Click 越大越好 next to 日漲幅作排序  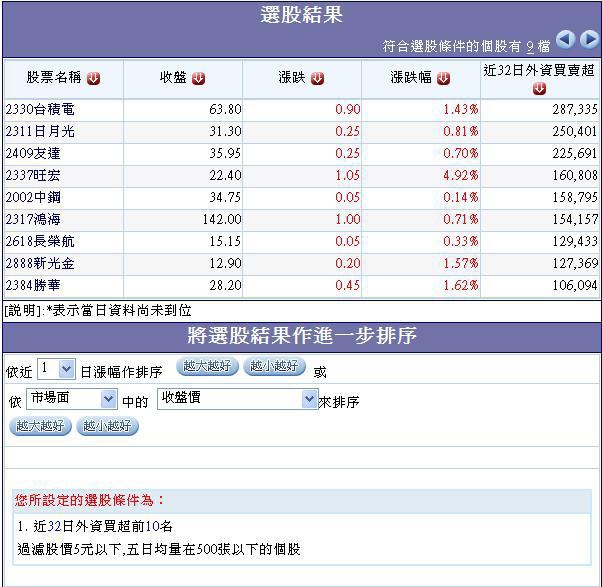pos(207,367)
